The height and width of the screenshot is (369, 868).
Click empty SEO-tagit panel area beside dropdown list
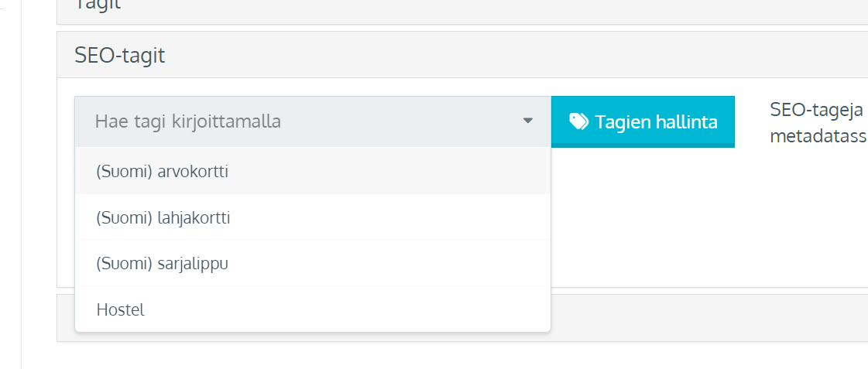[x=708, y=221]
